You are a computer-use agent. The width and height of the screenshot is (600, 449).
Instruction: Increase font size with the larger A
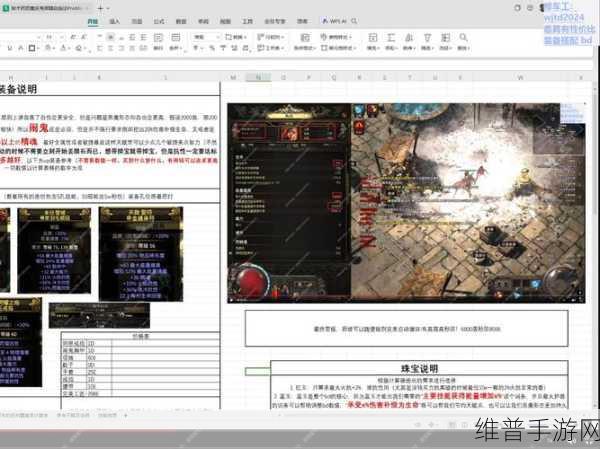click(x=73, y=37)
